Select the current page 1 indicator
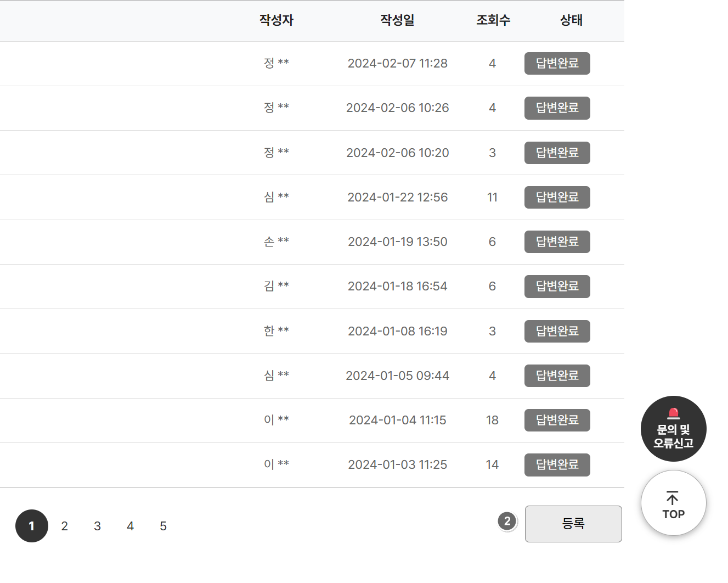Screen dimensions: 728x583 point(31,525)
